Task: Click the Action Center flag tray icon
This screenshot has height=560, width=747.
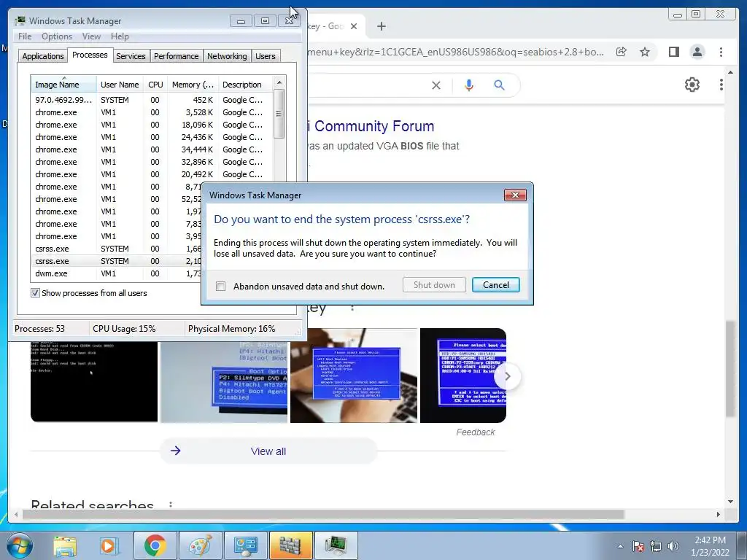Action: [x=638, y=546]
